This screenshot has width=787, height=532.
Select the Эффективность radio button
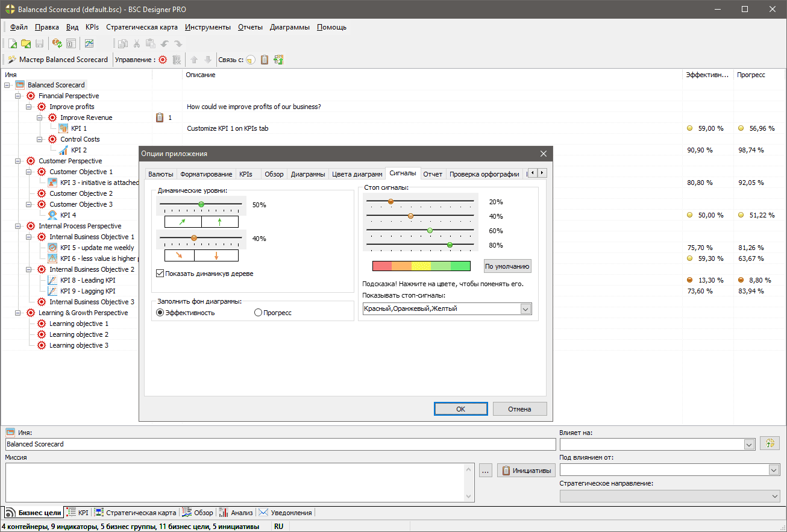160,313
